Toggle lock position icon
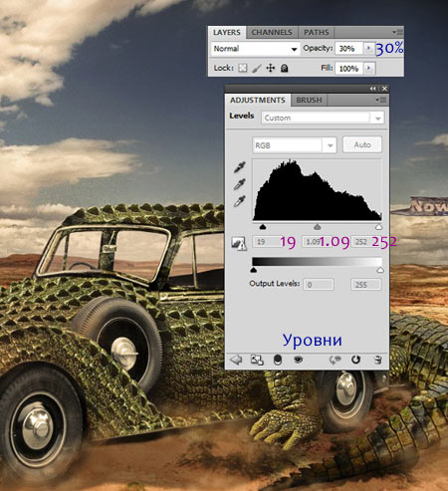 pos(271,68)
